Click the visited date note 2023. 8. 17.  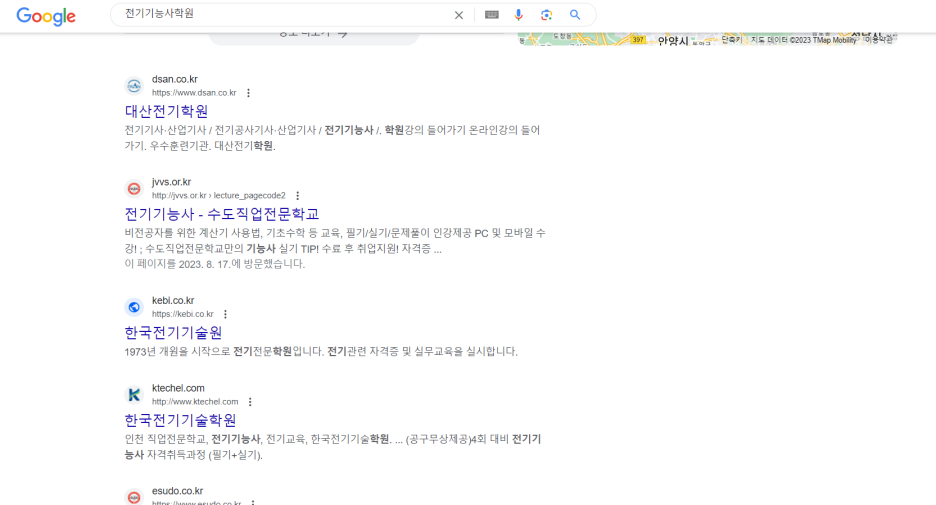pyautogui.click(x=214, y=264)
